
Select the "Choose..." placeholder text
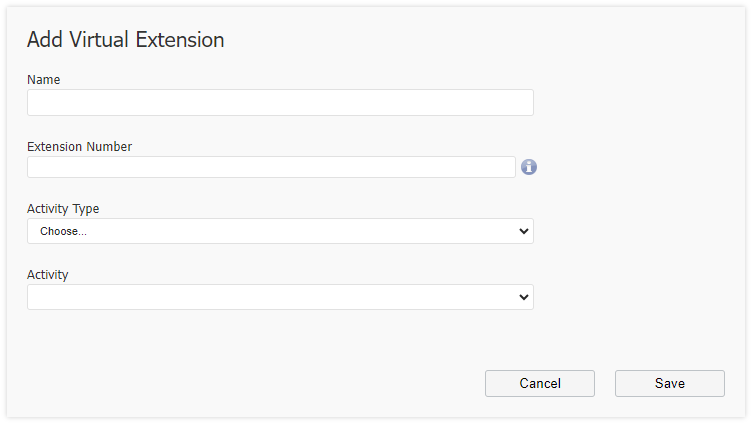pos(63,232)
